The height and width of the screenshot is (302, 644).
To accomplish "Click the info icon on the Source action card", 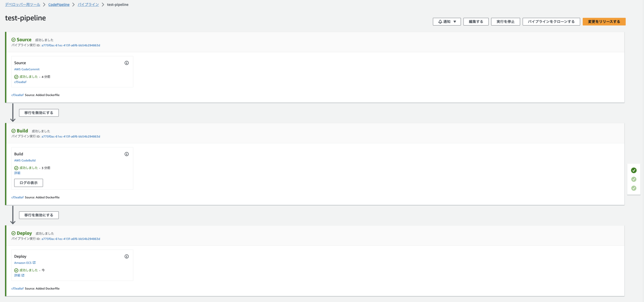I will 127,63.
